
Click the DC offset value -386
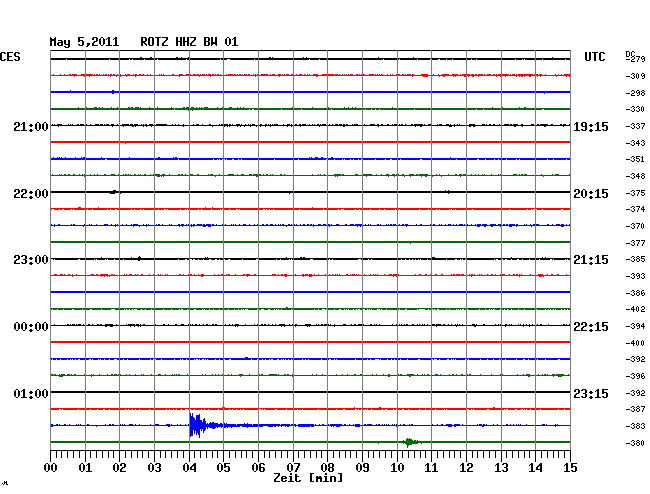pyautogui.click(x=635, y=293)
